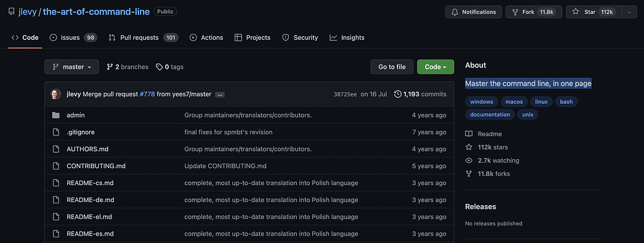This screenshot has width=644, height=243.
Task: Click the eye icon beside 2.7k watching
Action: (x=469, y=161)
